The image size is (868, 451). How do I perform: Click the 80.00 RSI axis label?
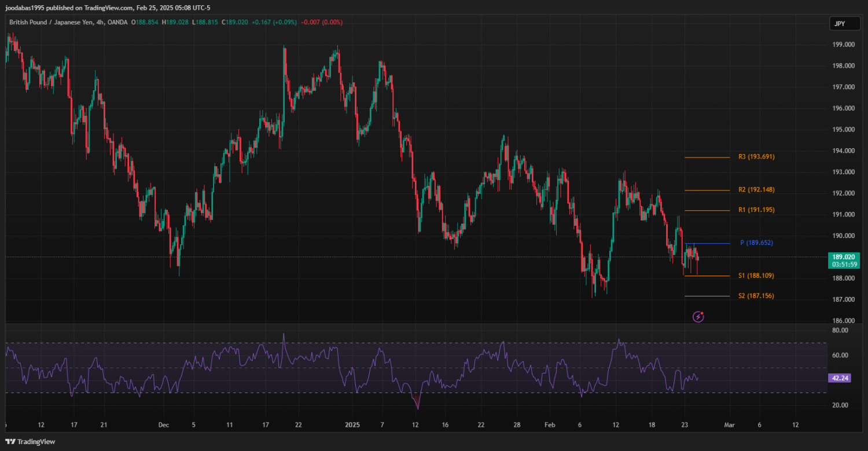pos(840,330)
